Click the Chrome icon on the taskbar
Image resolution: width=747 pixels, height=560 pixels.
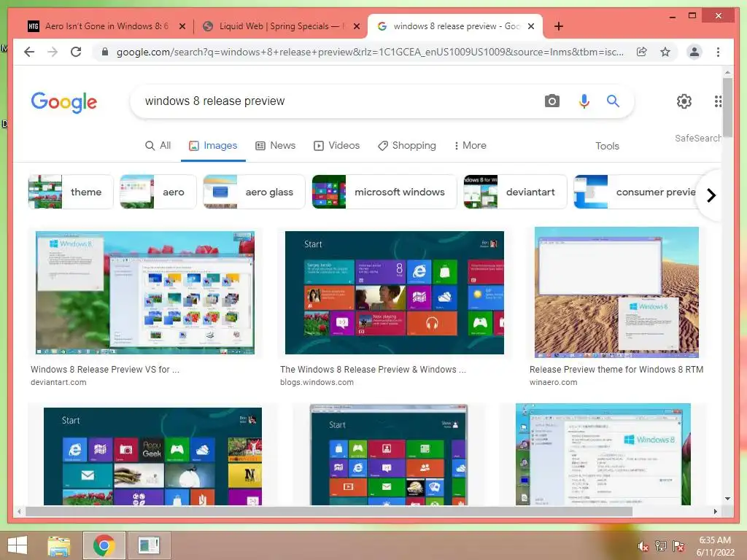(x=104, y=545)
